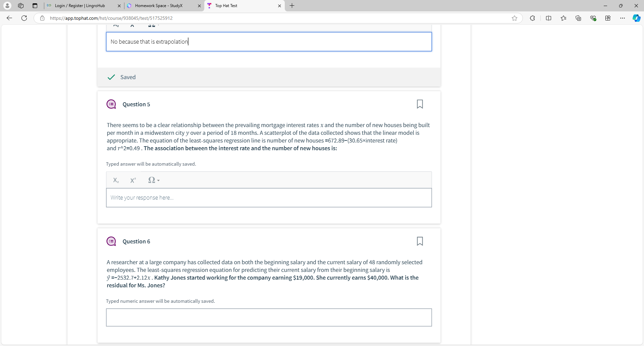The width and height of the screenshot is (644, 346).
Task: Click the Saved checkmark icon
Action: (x=111, y=77)
